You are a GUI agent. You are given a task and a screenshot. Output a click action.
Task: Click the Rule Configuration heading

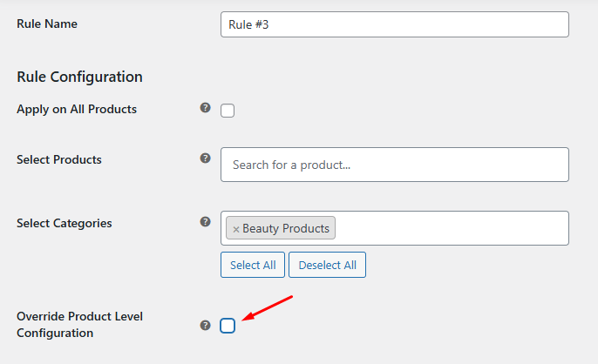click(x=79, y=77)
